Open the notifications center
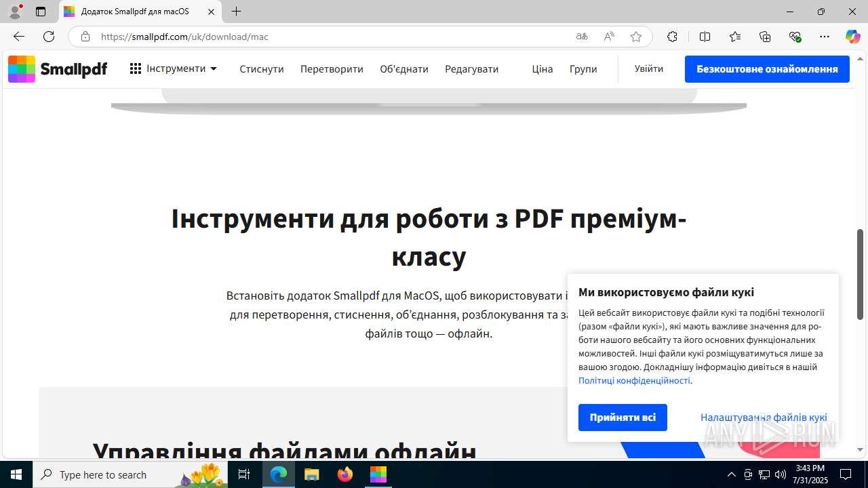 click(x=846, y=474)
